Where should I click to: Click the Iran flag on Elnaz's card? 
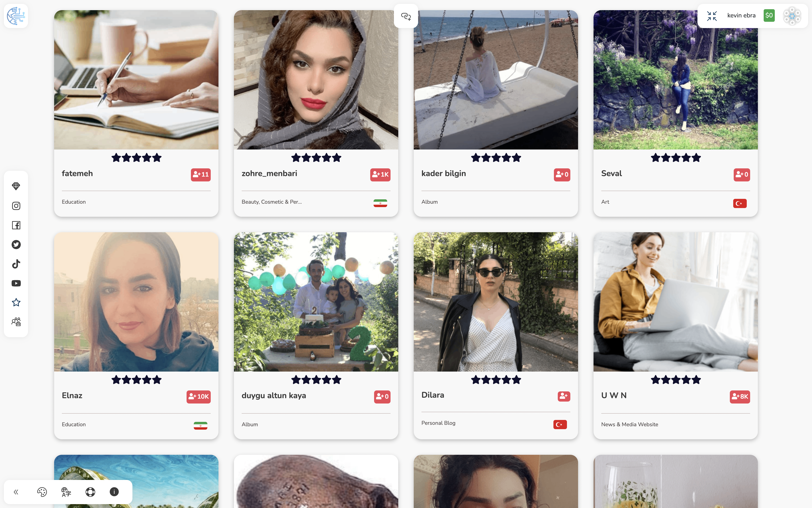pyautogui.click(x=200, y=425)
